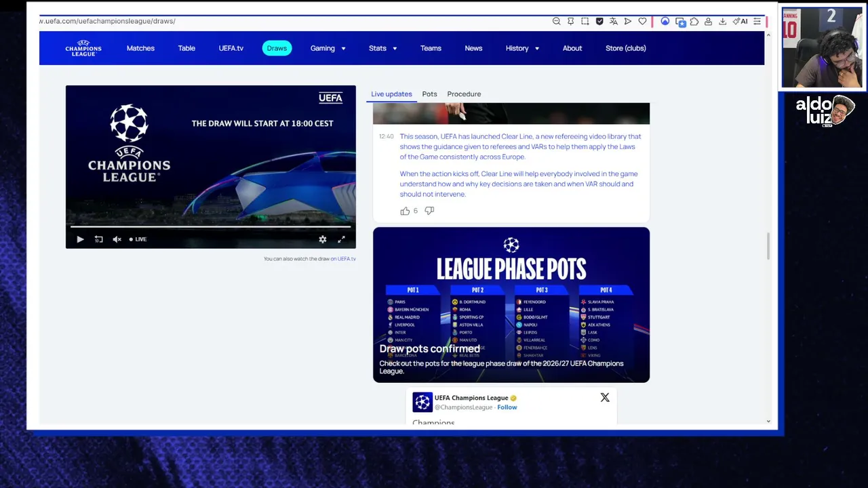
Task: Unmute the video player
Action: pos(117,239)
